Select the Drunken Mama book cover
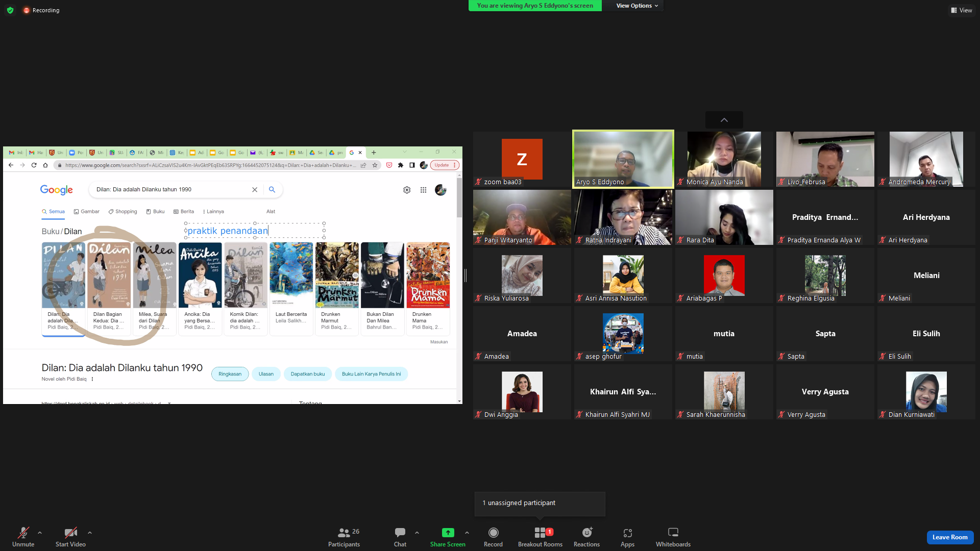980x551 pixels. (x=428, y=275)
